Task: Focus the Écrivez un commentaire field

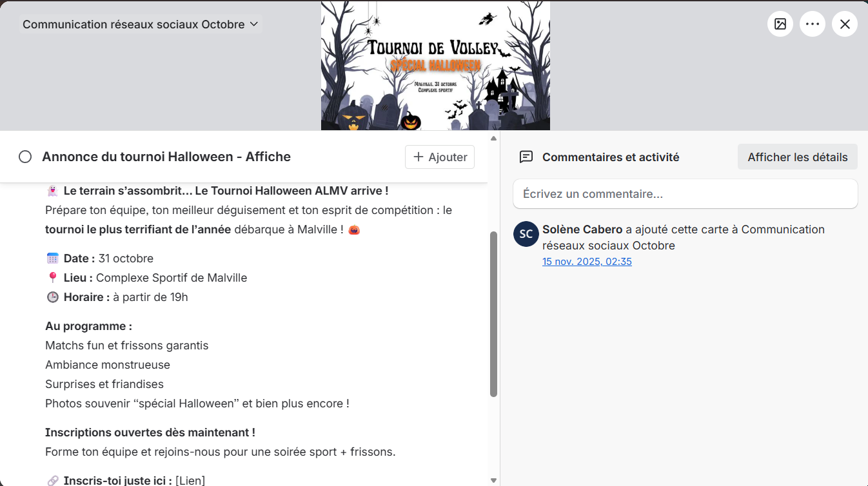Action: [685, 194]
